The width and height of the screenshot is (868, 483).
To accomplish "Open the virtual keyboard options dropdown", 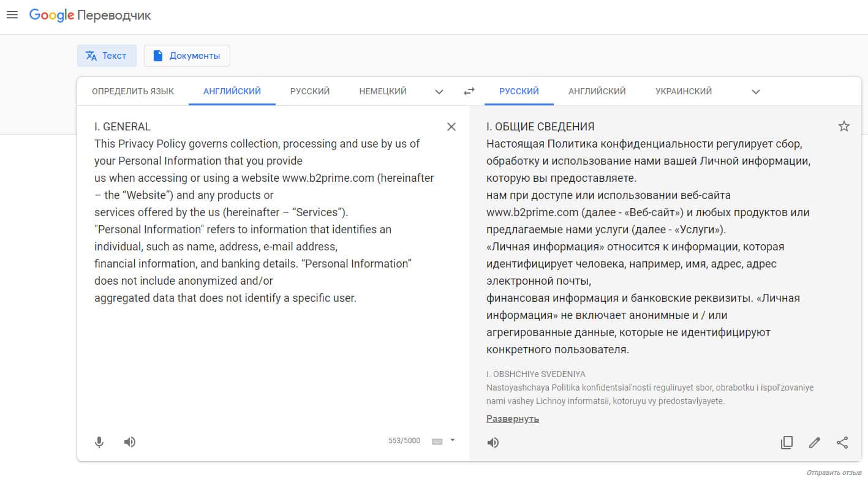I will pyautogui.click(x=453, y=440).
